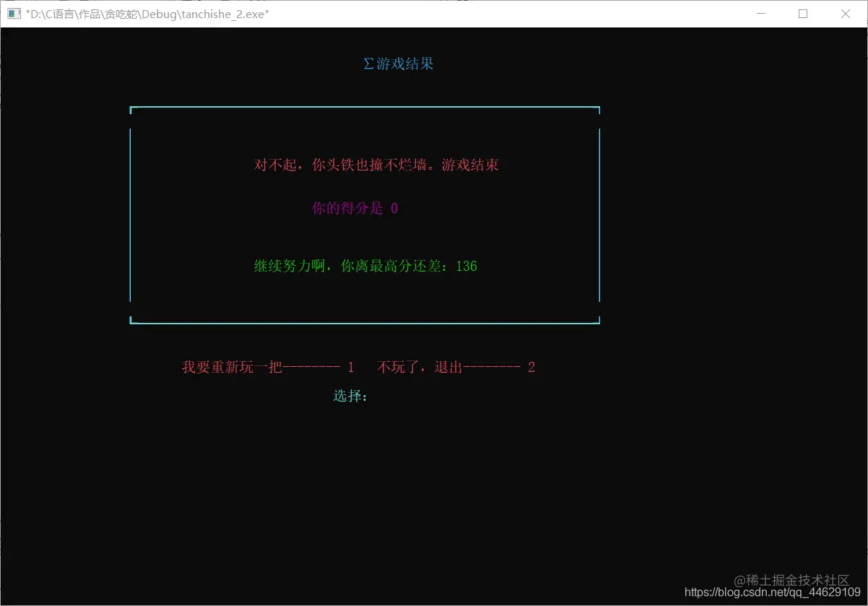
Task: Click the red dashes after 我要重新玩一把
Action: [x=313, y=366]
